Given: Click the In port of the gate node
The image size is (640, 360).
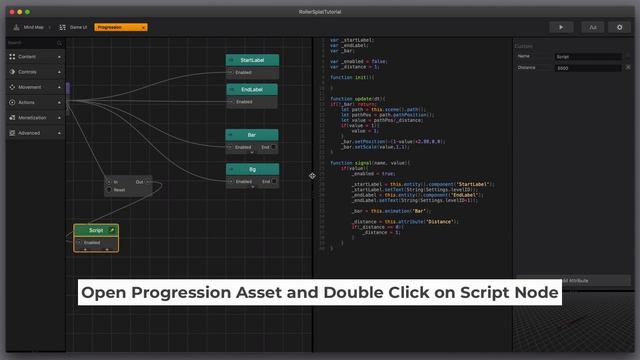Looking at the screenshot, I should click(x=109, y=182).
